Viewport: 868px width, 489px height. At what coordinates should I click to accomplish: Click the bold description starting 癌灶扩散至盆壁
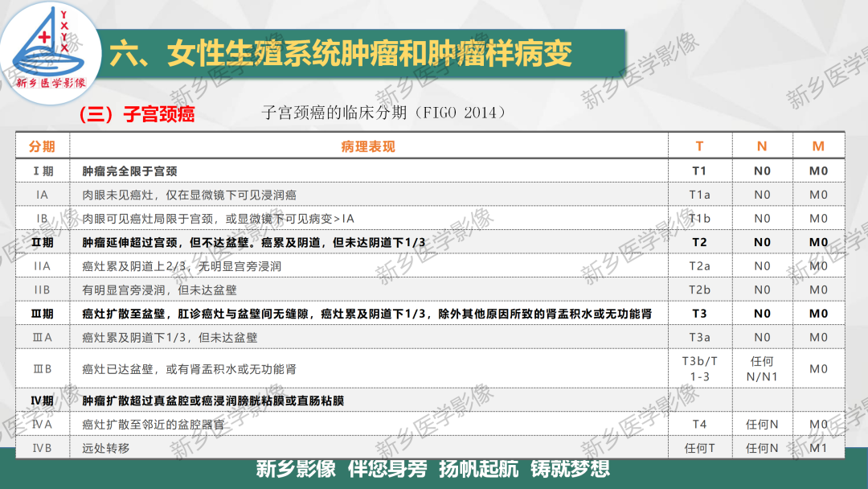(367, 314)
